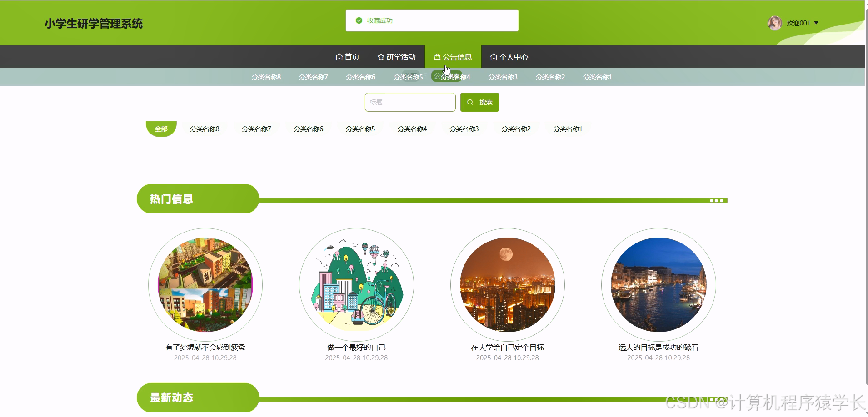The width and height of the screenshot is (868, 417).
Task: Click the 小学生研学管理系统 site title
Action: click(x=94, y=24)
